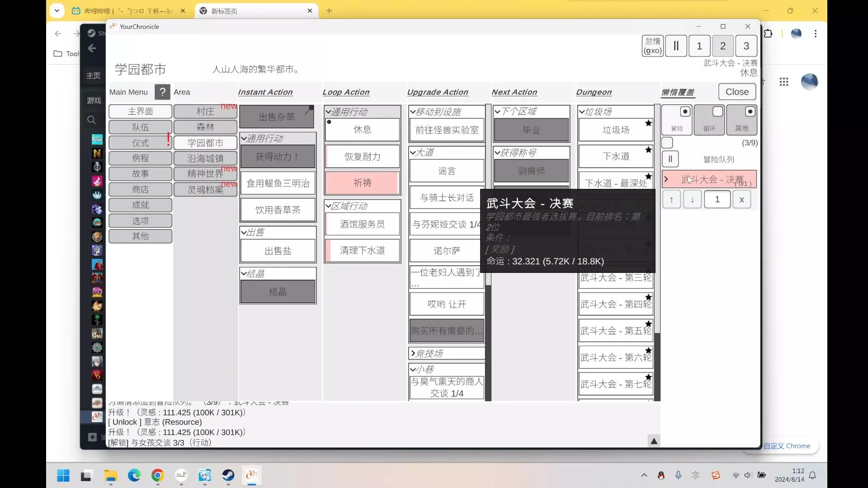Click the Close button
868x488 pixels.
(x=737, y=92)
